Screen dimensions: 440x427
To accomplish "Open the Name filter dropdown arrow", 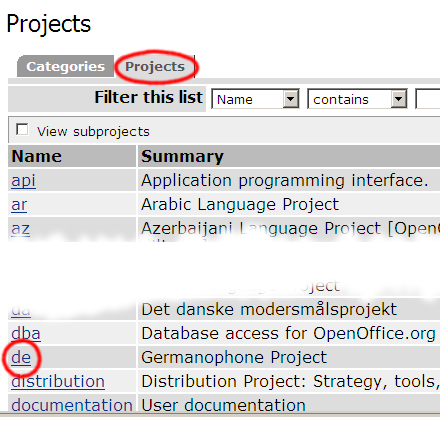I will point(290,99).
